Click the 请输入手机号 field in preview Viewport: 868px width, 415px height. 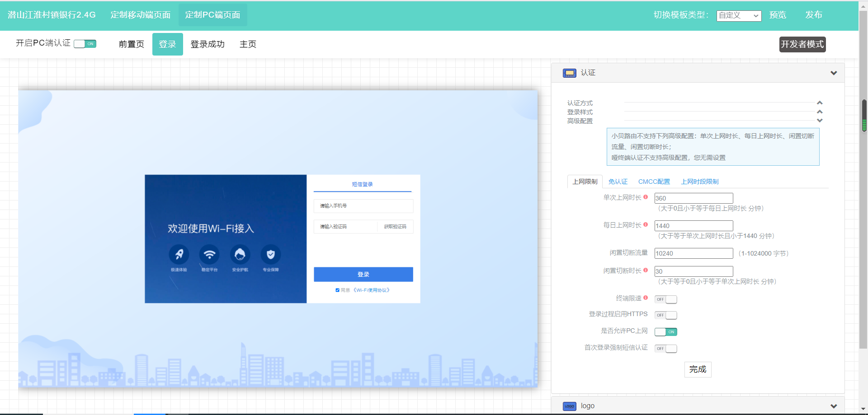pyautogui.click(x=363, y=206)
